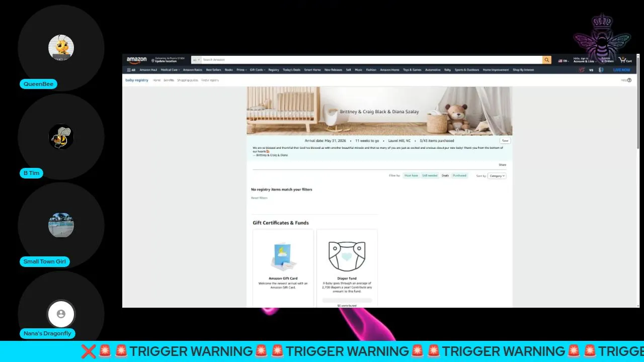
Task: Expand the Medical Care nav dropdown
Action: 170,70
